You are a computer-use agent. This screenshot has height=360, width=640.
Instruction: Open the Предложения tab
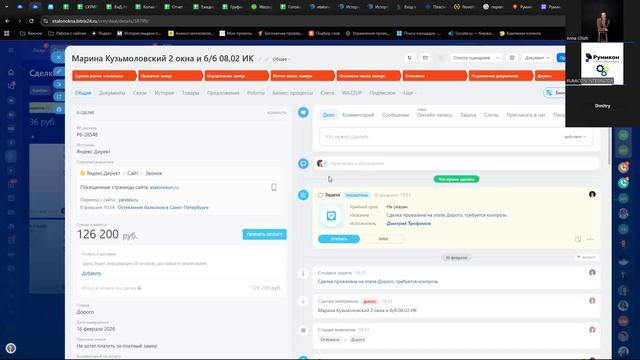223,93
